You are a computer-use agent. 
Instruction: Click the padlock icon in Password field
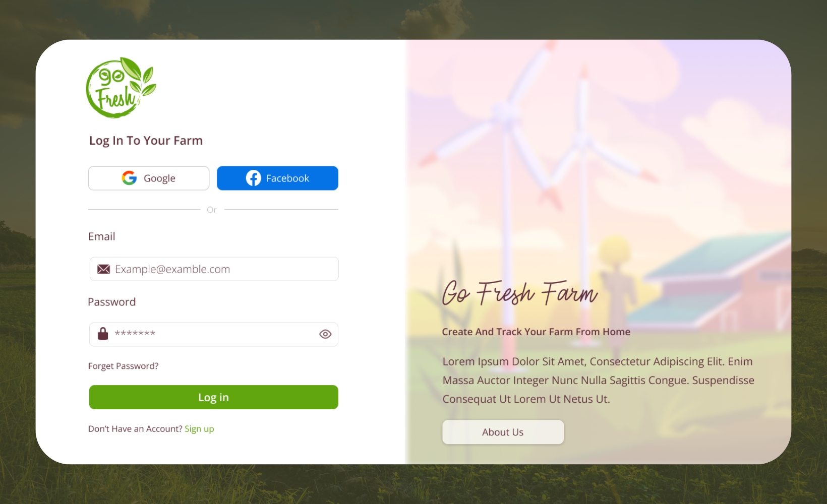(x=103, y=334)
